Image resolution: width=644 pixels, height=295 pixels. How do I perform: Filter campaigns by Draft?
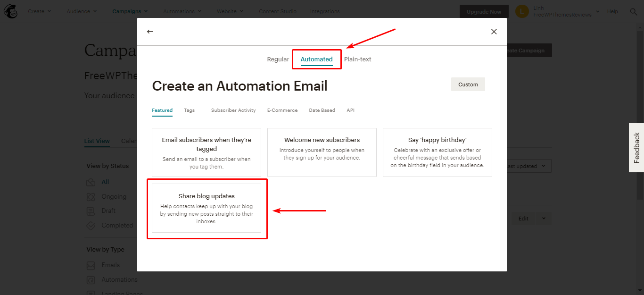coord(108,211)
